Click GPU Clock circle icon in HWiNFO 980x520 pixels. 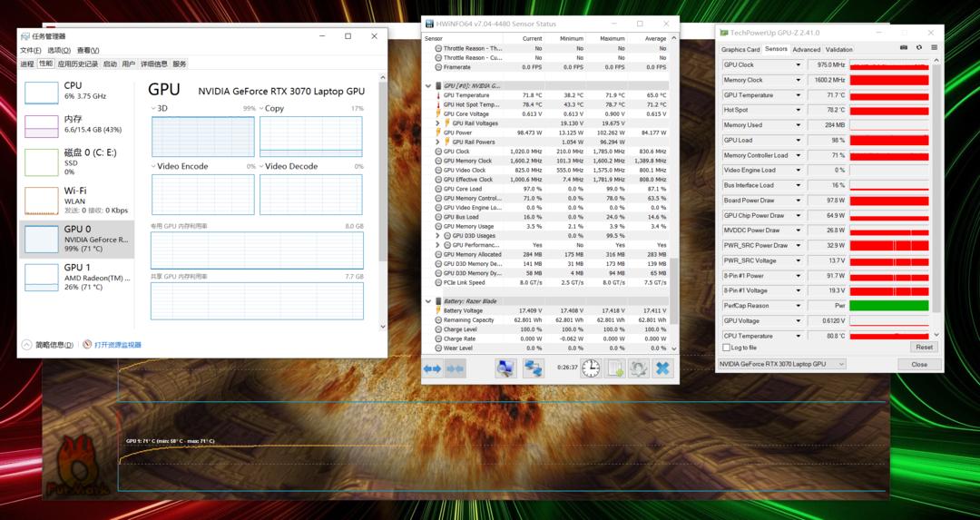(438, 152)
